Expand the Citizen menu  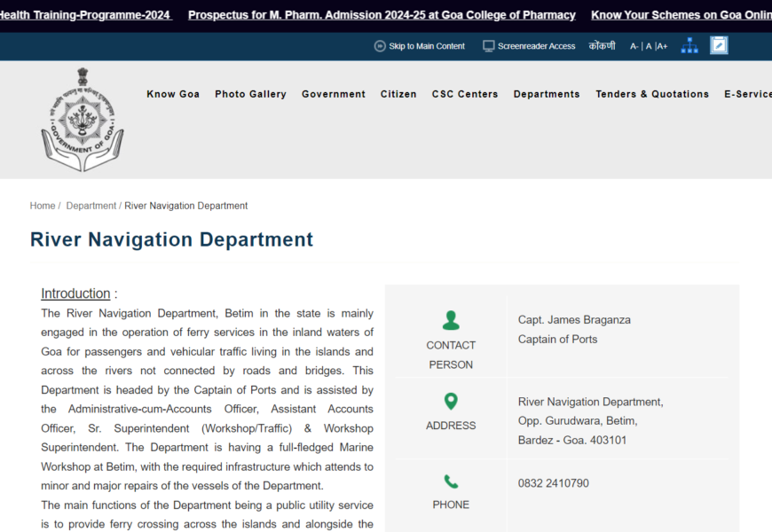point(398,94)
